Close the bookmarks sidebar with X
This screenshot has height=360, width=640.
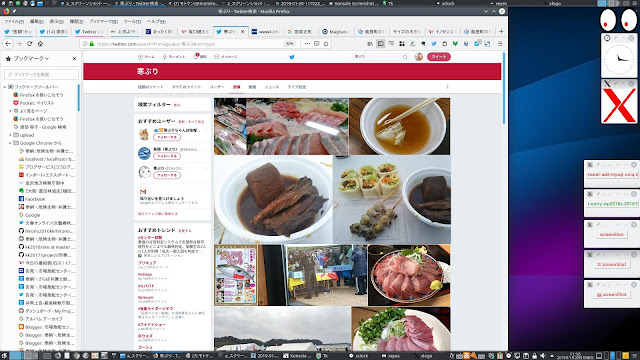point(74,59)
